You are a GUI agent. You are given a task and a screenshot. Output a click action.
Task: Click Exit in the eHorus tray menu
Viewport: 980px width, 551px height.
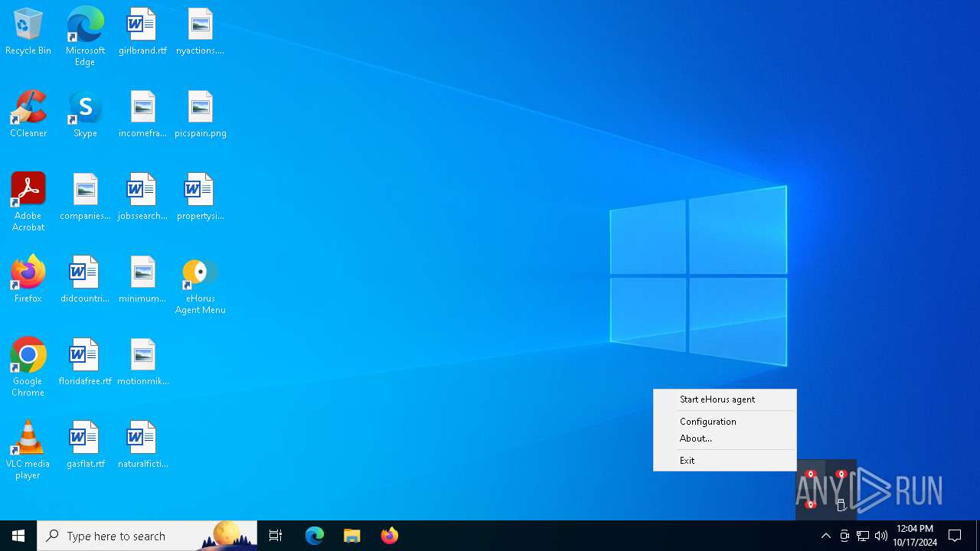tap(724, 461)
